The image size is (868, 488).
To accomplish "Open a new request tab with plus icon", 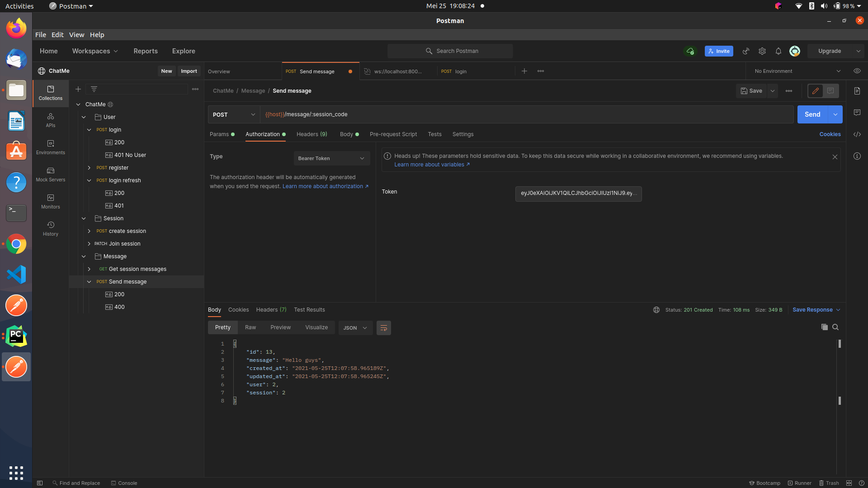I will click(x=524, y=71).
